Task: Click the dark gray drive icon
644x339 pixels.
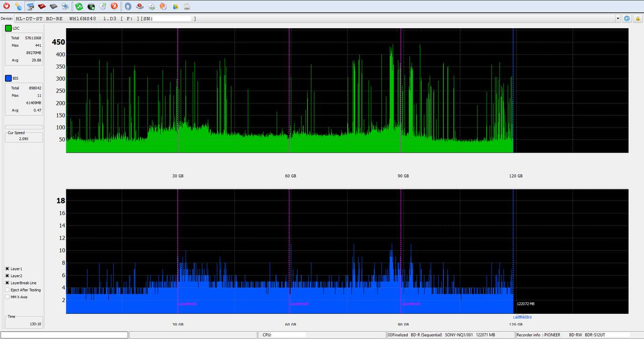Action: 53,7
